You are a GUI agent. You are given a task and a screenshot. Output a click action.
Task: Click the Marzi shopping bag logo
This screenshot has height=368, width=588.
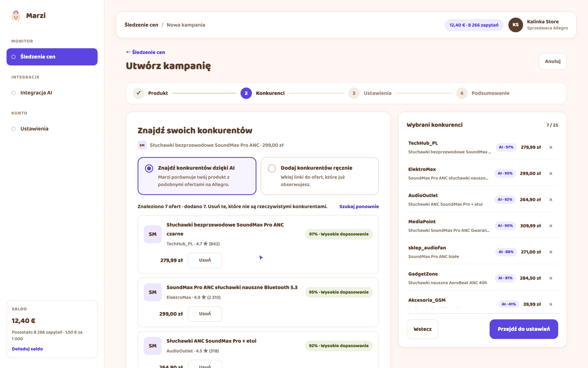coord(16,16)
